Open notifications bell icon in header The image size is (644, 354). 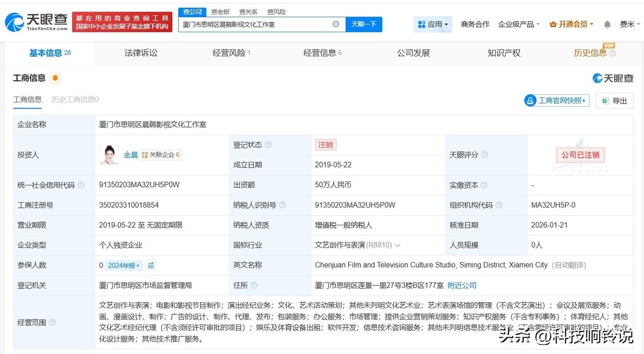(x=607, y=24)
